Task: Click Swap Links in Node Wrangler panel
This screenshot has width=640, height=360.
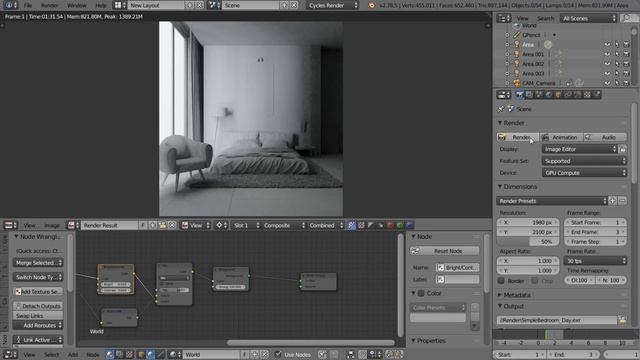Action: (x=38, y=316)
